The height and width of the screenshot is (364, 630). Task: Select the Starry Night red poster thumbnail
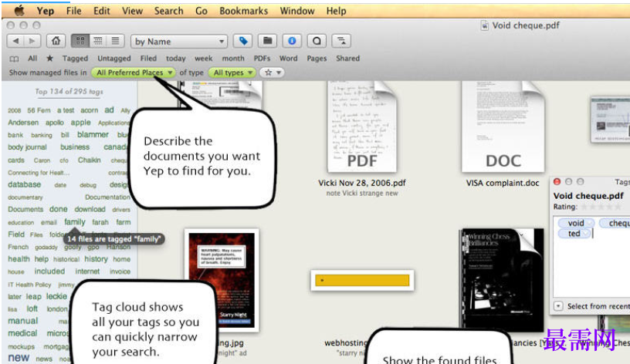click(x=222, y=280)
